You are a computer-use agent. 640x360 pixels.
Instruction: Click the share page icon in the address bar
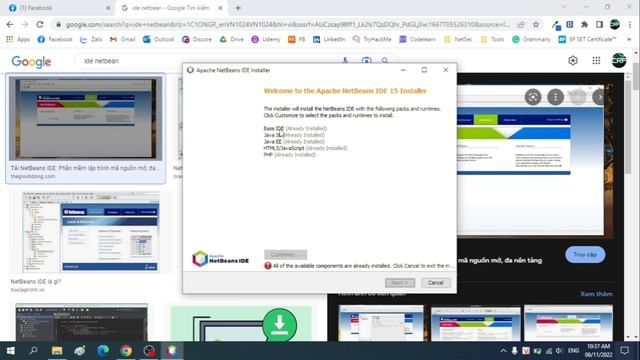tap(521, 24)
